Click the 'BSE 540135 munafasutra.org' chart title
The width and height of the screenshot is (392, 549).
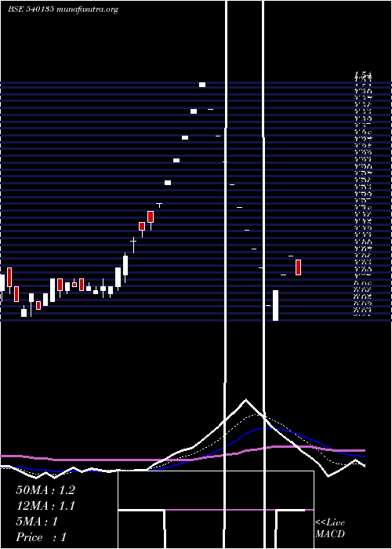(63, 9)
